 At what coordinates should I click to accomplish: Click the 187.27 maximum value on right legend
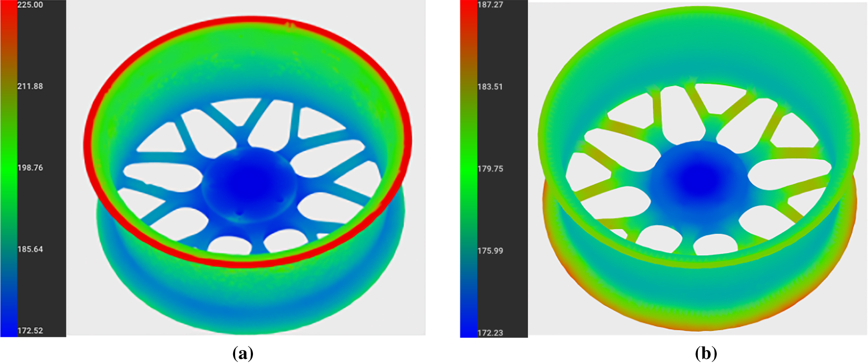[x=490, y=5]
